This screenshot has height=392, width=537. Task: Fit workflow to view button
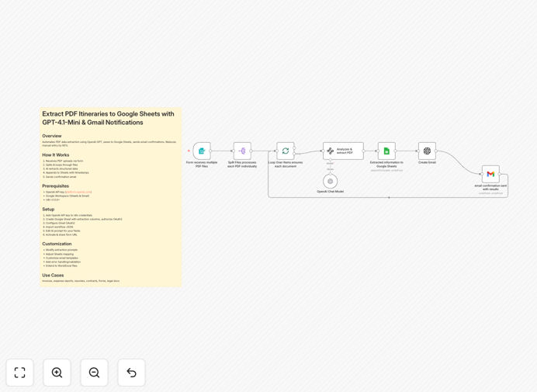click(x=20, y=373)
